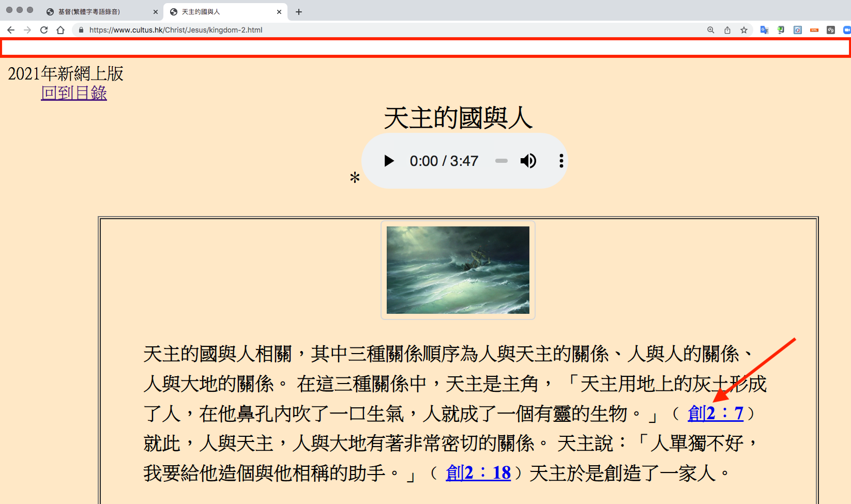Open the 回到目錄 link
Viewport: 851px width, 504px height.
tap(74, 94)
